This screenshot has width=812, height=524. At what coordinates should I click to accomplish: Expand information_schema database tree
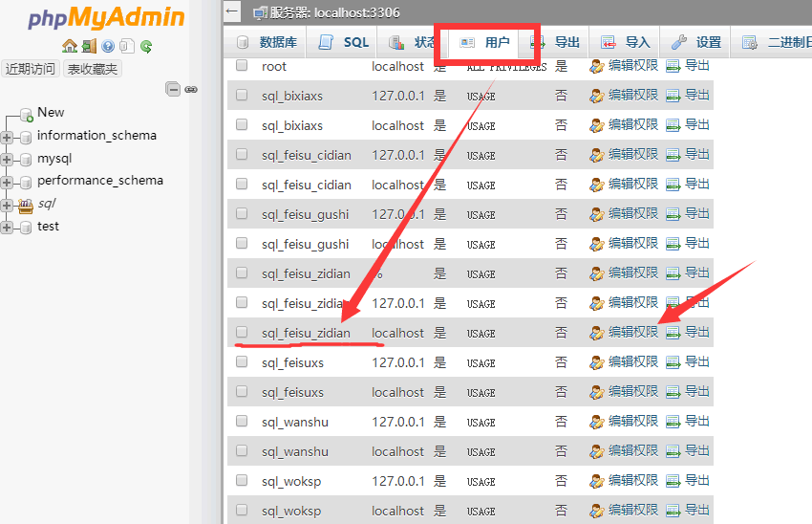tap(7, 138)
